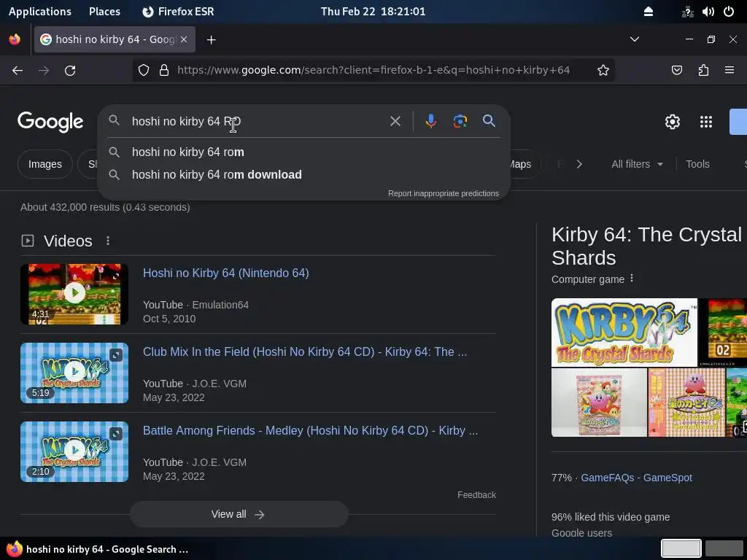Open the Firefox ESR app menu
The height and width of the screenshot is (560, 747).
click(x=178, y=12)
